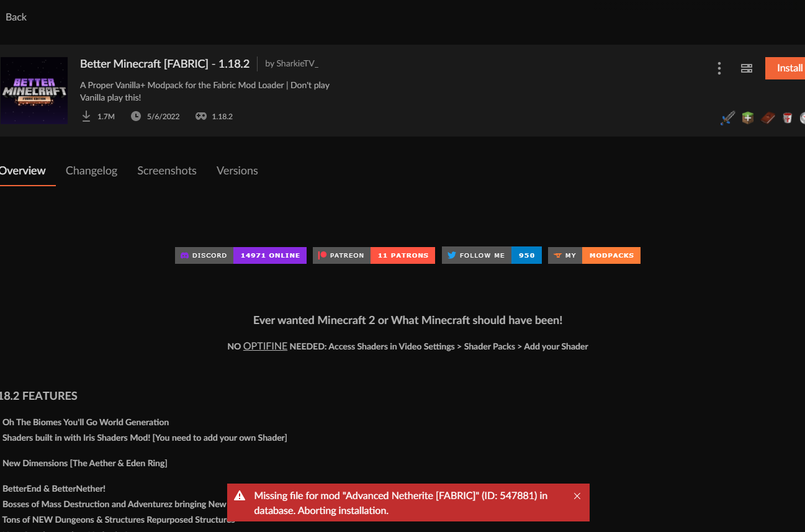Click the Better Minecraft cover thumbnail
This screenshot has height=532, width=805.
(34, 90)
